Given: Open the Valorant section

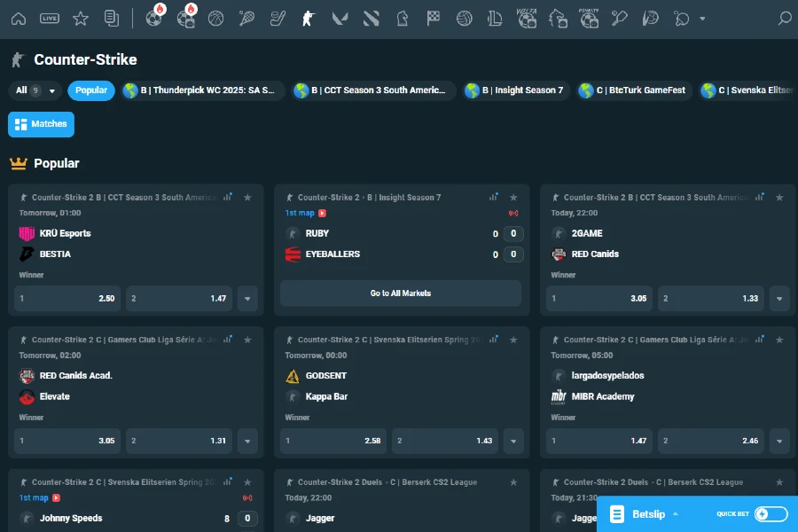Looking at the screenshot, I should point(340,18).
